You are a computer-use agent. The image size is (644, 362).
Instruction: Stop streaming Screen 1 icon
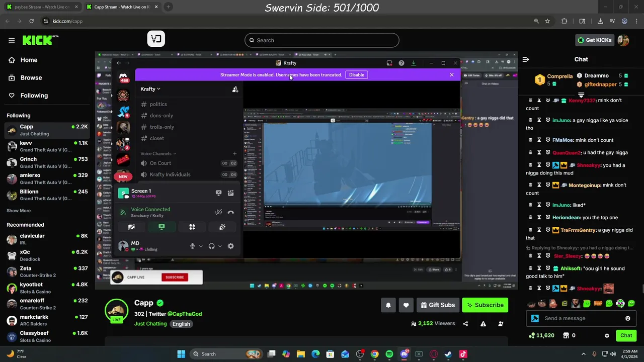click(218, 193)
